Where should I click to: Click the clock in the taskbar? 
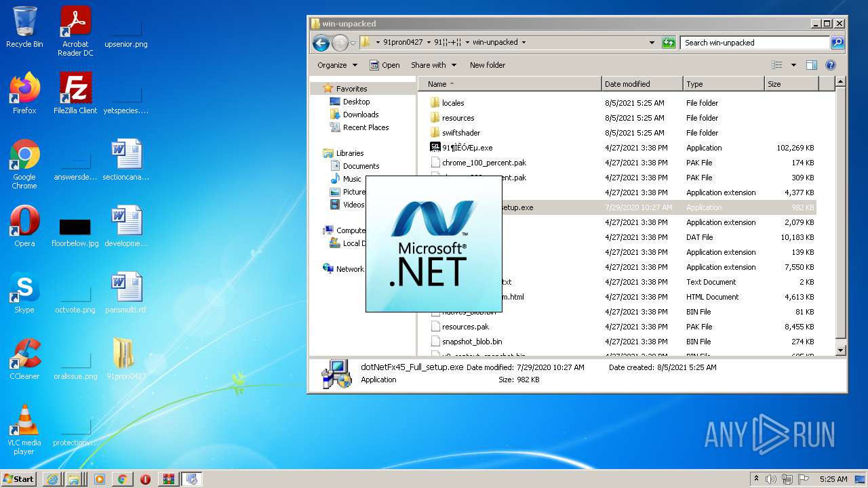pyautogui.click(x=832, y=479)
